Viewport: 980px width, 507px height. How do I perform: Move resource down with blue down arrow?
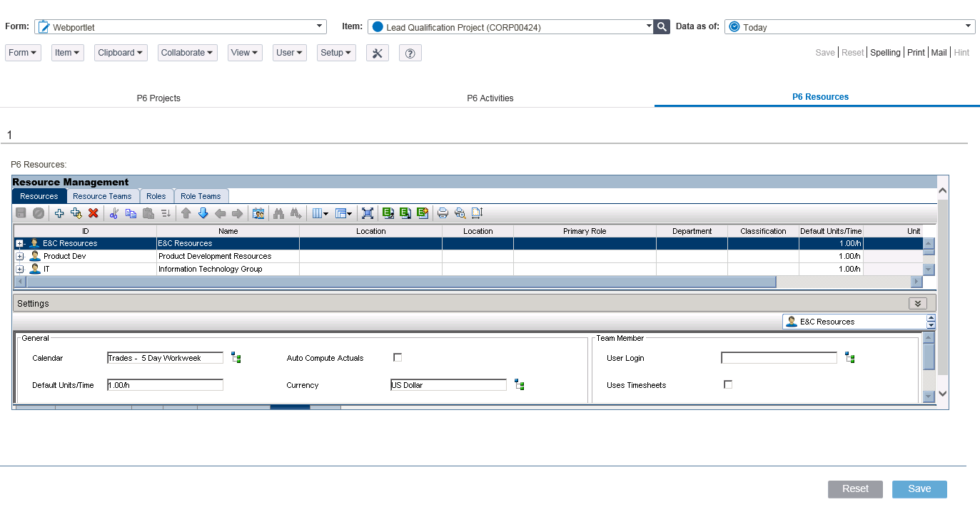(x=203, y=212)
